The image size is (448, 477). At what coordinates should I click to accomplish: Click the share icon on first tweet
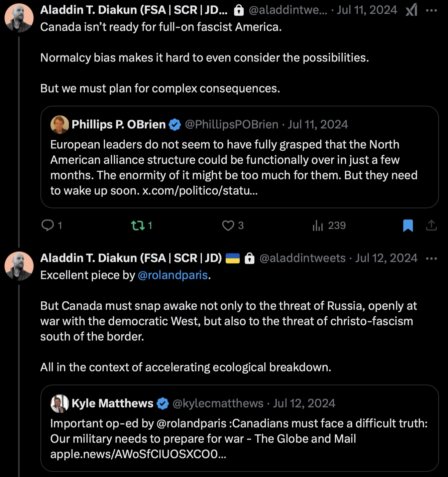pos(431,225)
